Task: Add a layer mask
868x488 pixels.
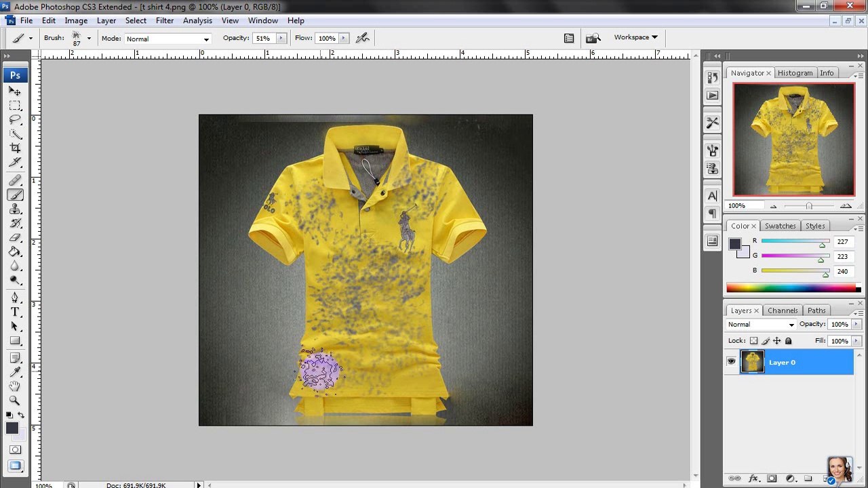Action: (x=771, y=479)
